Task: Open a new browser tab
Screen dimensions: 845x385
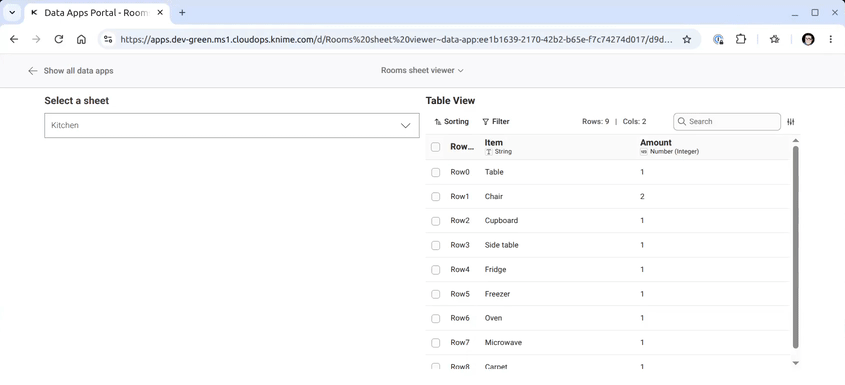Action: click(x=182, y=12)
